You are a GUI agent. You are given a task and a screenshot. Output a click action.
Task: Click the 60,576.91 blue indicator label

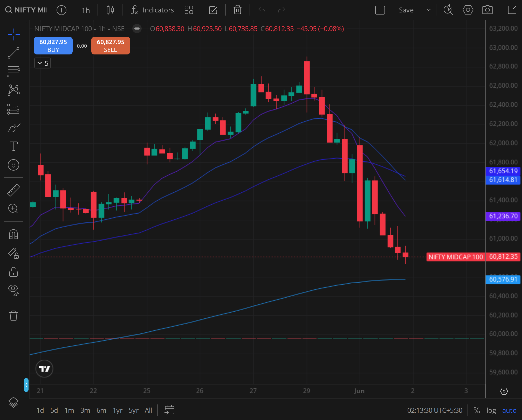pos(503,279)
